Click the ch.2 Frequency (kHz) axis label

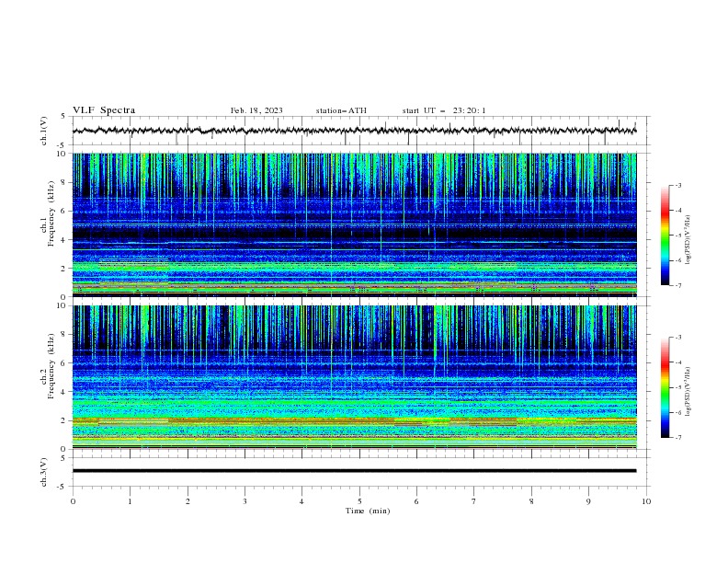click(x=48, y=366)
